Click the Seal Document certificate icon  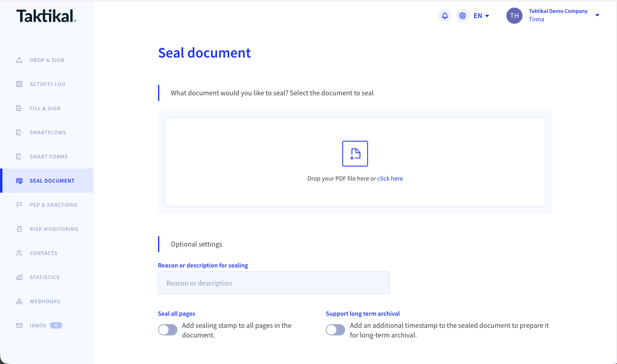point(19,181)
